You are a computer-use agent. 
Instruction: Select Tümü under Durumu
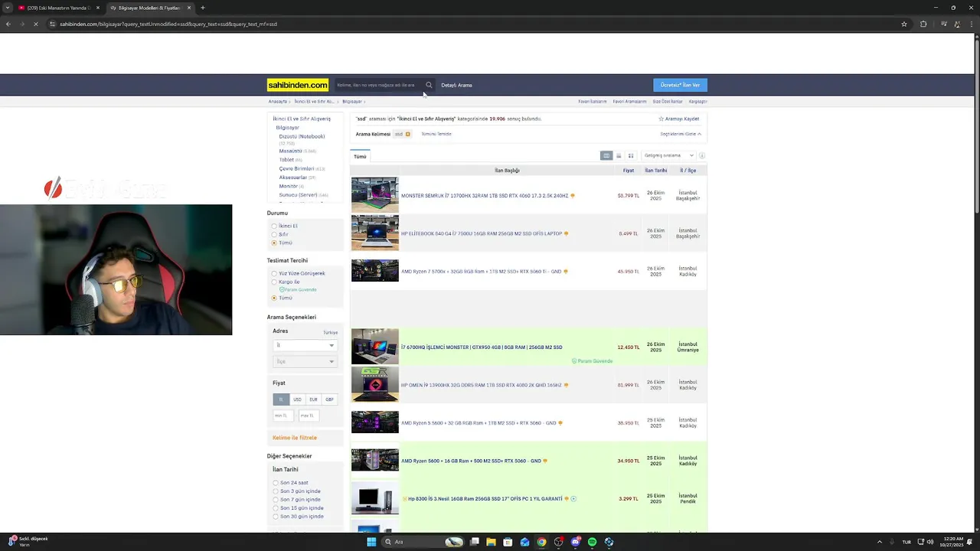pos(274,243)
